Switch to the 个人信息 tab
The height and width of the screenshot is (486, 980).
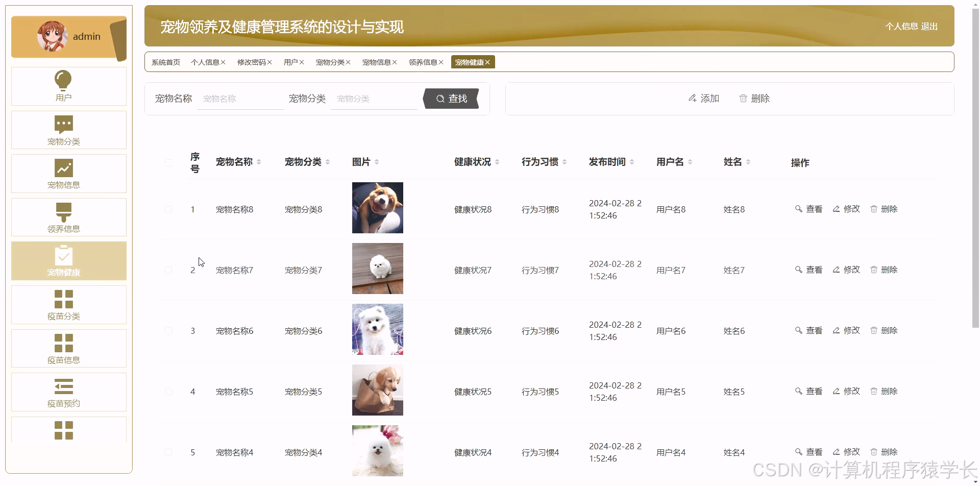[205, 62]
